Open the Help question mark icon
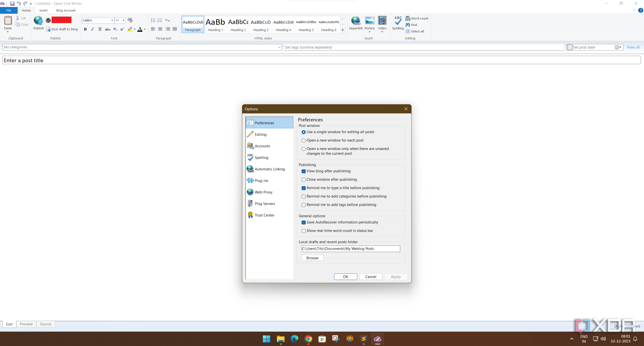Image resolution: width=644 pixels, height=346 pixels. point(641,10)
